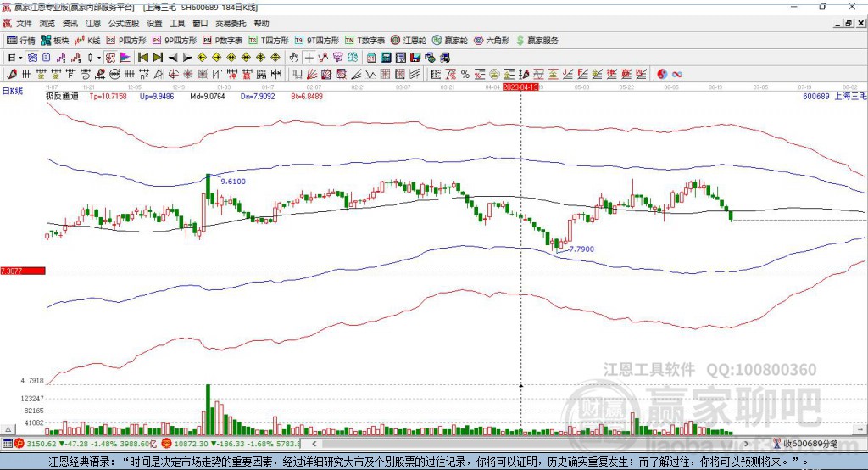
Task: Click the 9.6100 high price label
Action: tap(233, 182)
